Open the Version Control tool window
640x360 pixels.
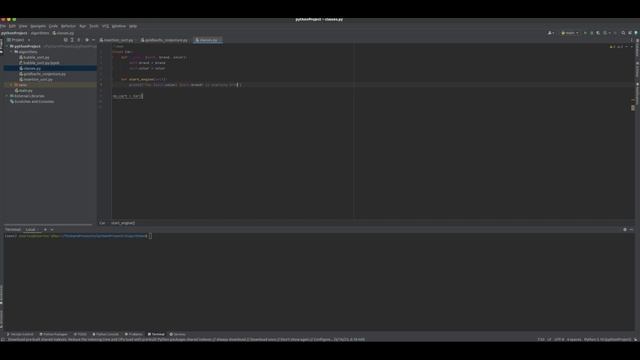[x=20, y=334]
